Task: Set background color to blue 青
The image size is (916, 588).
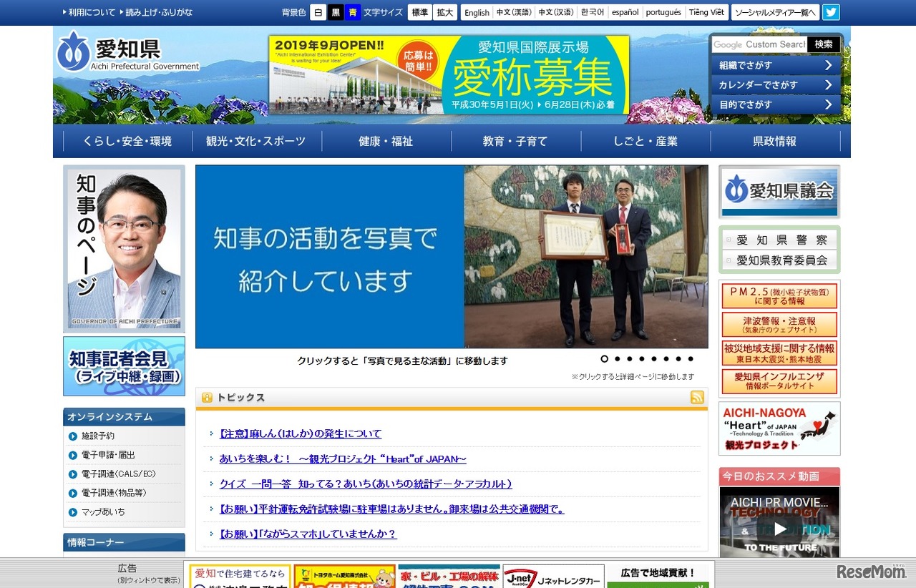Action: pos(353,12)
